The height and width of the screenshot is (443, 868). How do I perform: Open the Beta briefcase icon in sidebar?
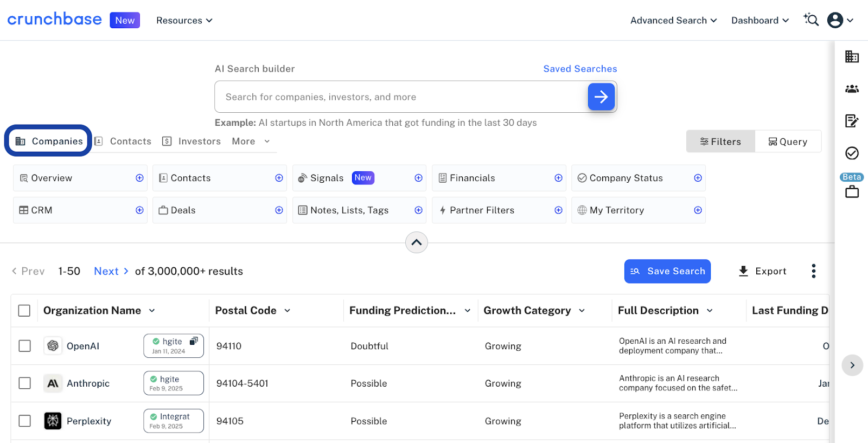click(852, 191)
